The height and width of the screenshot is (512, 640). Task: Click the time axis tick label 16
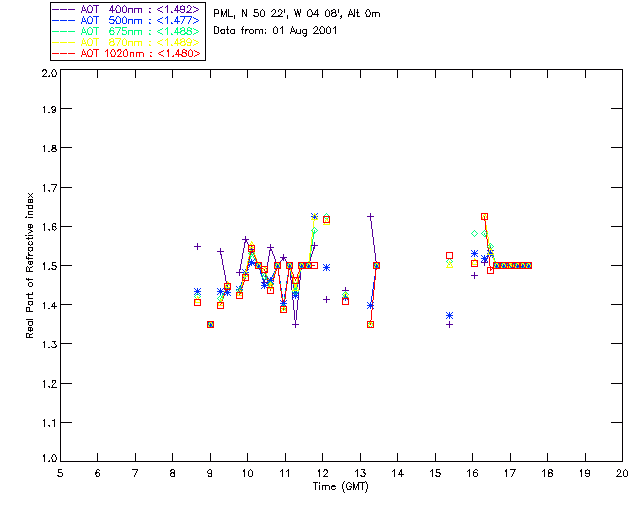tap(473, 473)
